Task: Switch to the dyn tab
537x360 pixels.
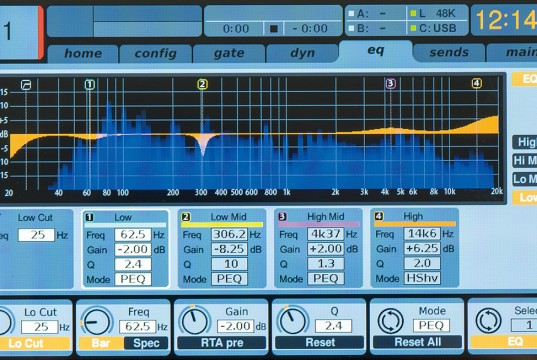Action: click(x=302, y=53)
